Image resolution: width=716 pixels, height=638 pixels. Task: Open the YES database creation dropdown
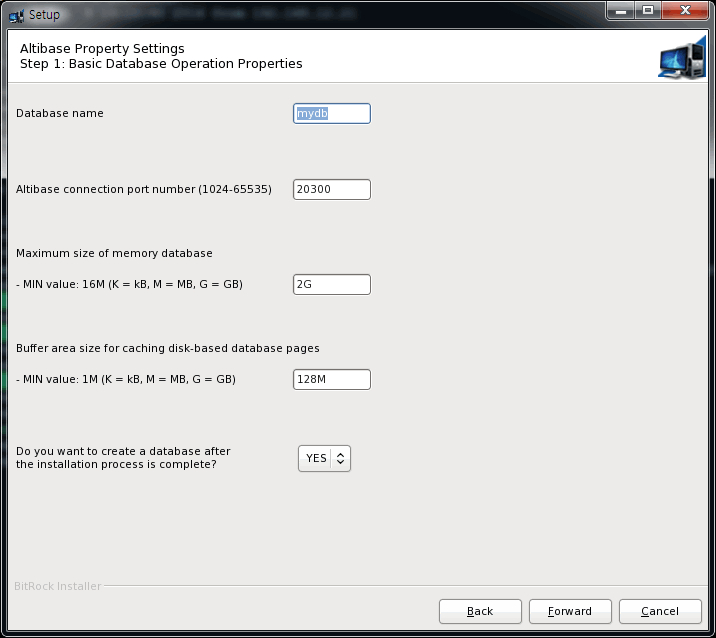pyautogui.click(x=324, y=458)
